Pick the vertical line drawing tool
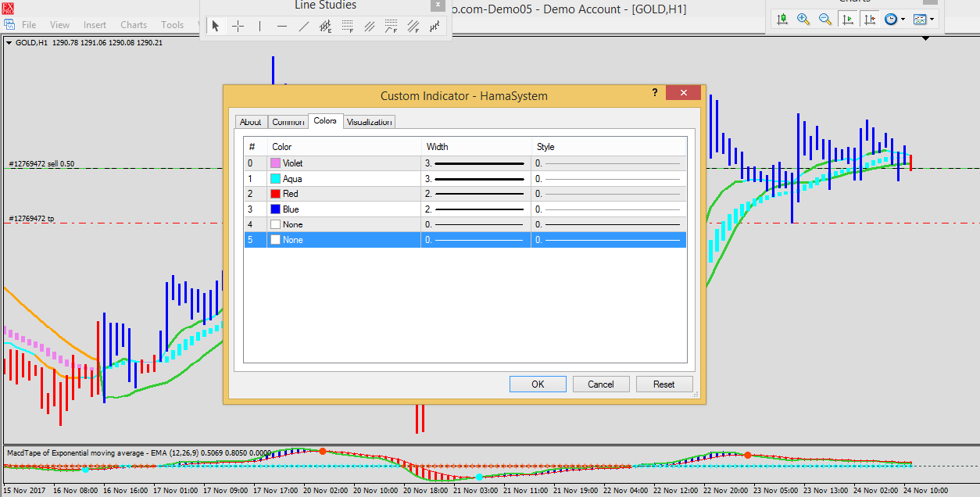The height and width of the screenshot is (497, 980). (x=260, y=27)
